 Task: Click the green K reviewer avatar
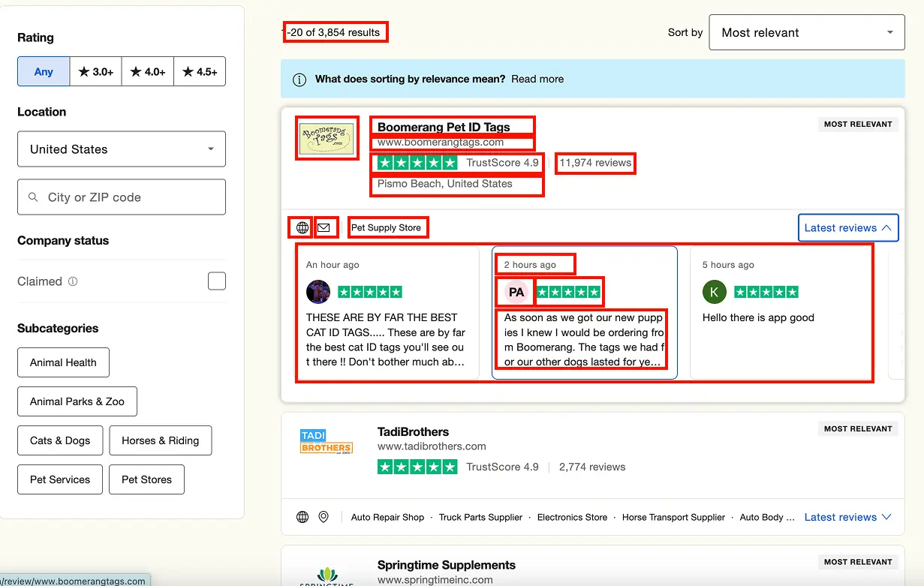[x=715, y=292]
